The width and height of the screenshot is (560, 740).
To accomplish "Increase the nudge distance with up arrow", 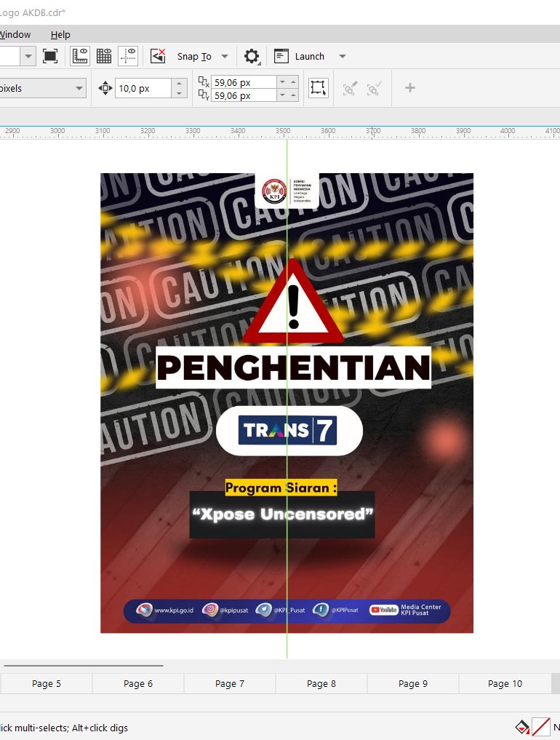I will pos(180,84).
